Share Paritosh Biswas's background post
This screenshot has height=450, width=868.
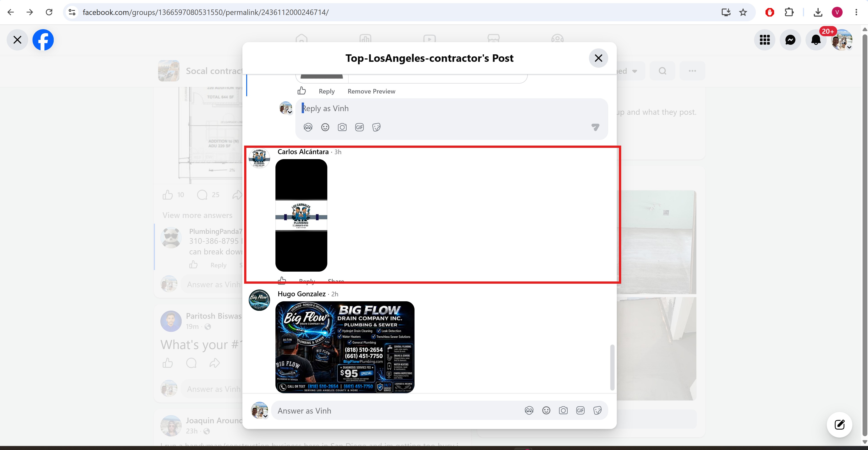pyautogui.click(x=215, y=363)
